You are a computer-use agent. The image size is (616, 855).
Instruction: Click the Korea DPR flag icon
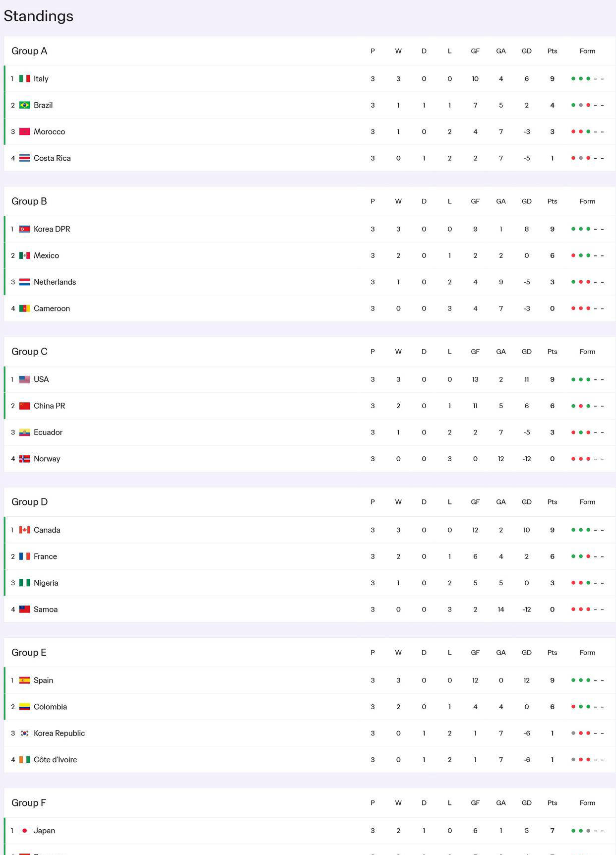click(24, 229)
